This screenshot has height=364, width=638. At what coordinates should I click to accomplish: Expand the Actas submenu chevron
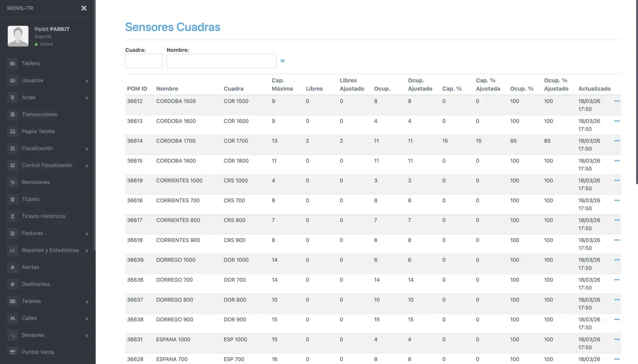(87, 98)
